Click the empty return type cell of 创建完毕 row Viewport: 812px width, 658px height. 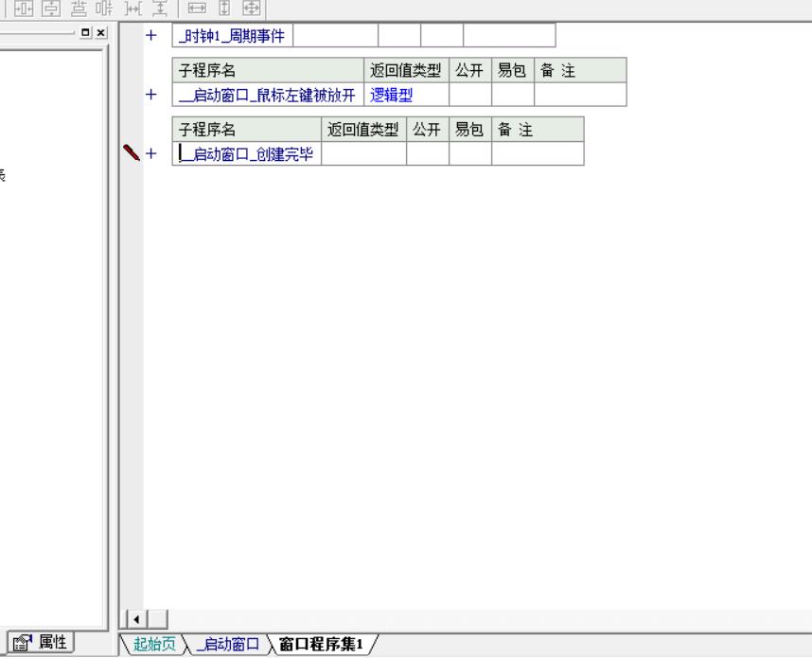364,154
